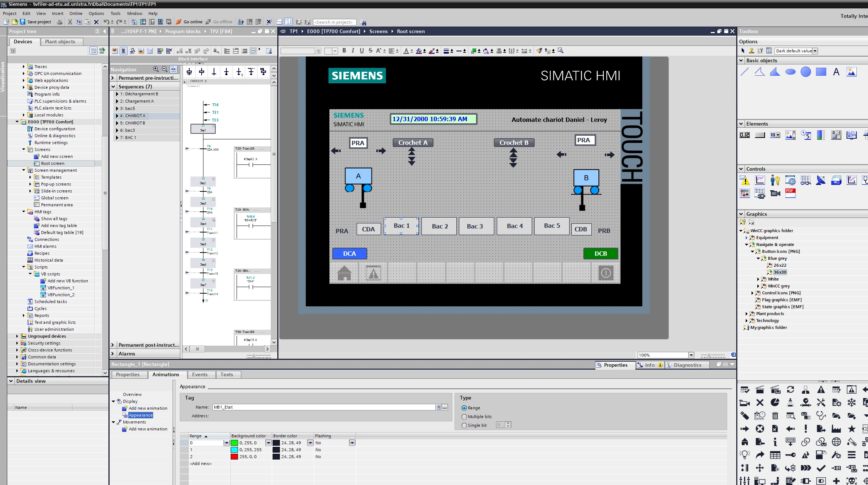Click the Search in project field
This screenshot has height=485, width=868.
[x=334, y=22]
